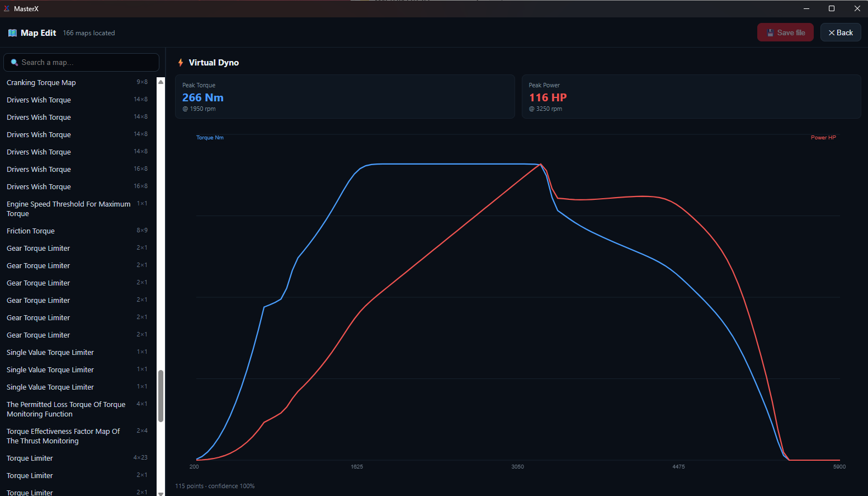Click the 5900 rpm axis label

839,467
